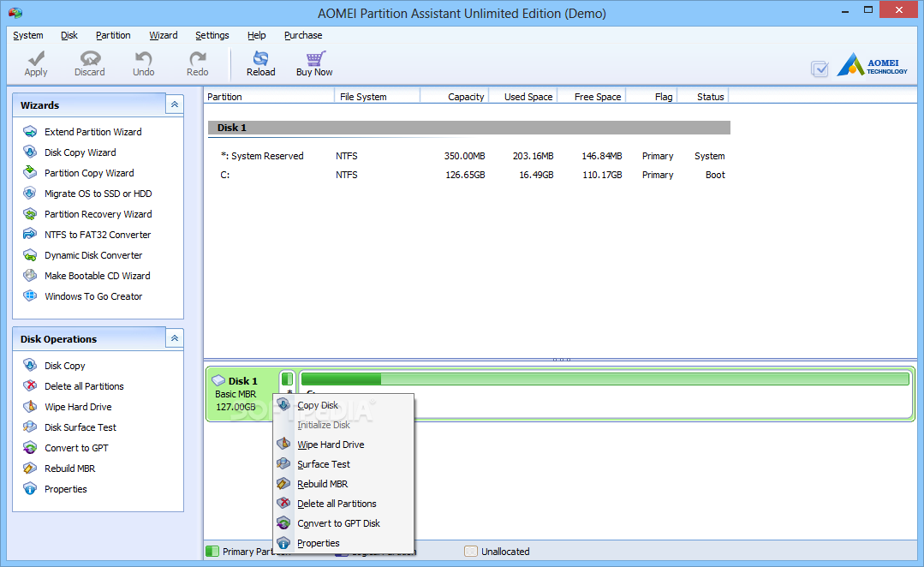Click Disk Surface Test sidebar icon
The image size is (924, 567).
[30, 427]
